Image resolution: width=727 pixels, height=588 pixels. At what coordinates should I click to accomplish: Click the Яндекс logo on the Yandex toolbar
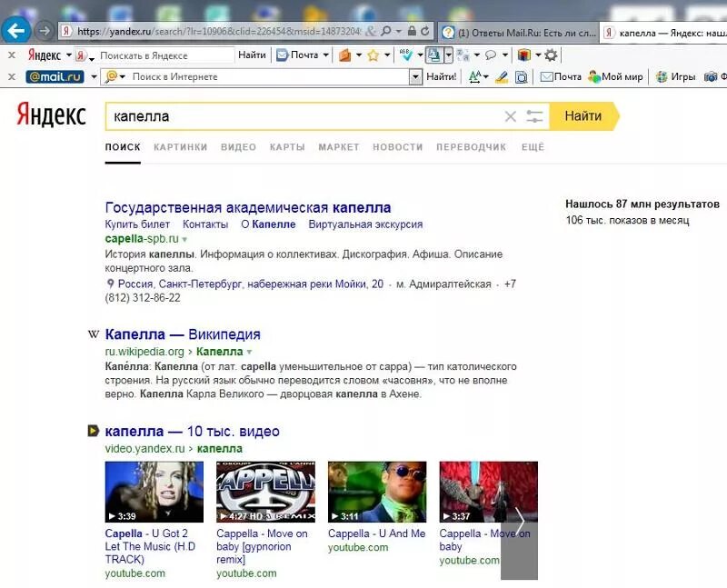[45, 55]
